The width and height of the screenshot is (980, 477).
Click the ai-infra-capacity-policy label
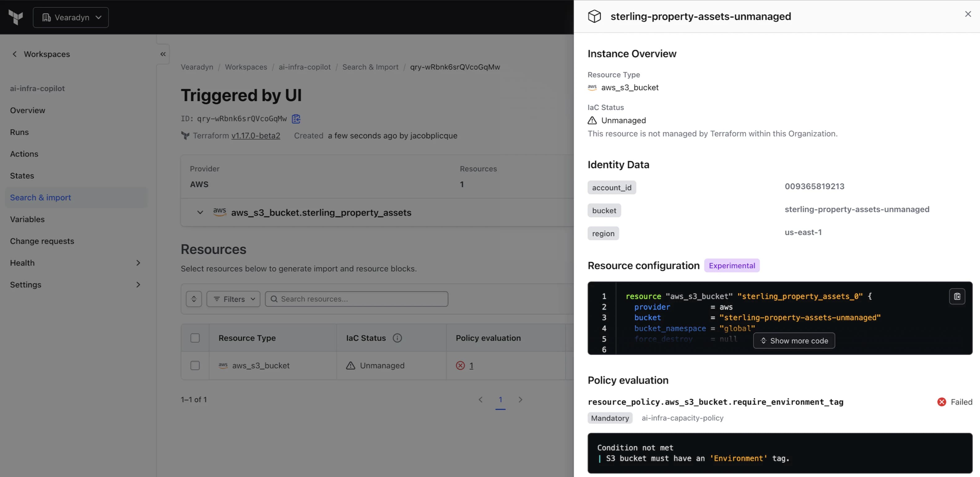tap(683, 418)
